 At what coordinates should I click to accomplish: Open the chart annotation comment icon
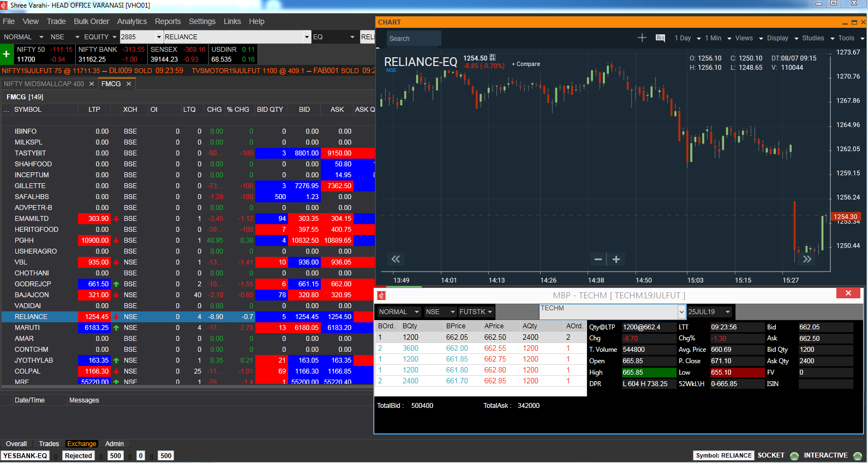[x=660, y=38]
